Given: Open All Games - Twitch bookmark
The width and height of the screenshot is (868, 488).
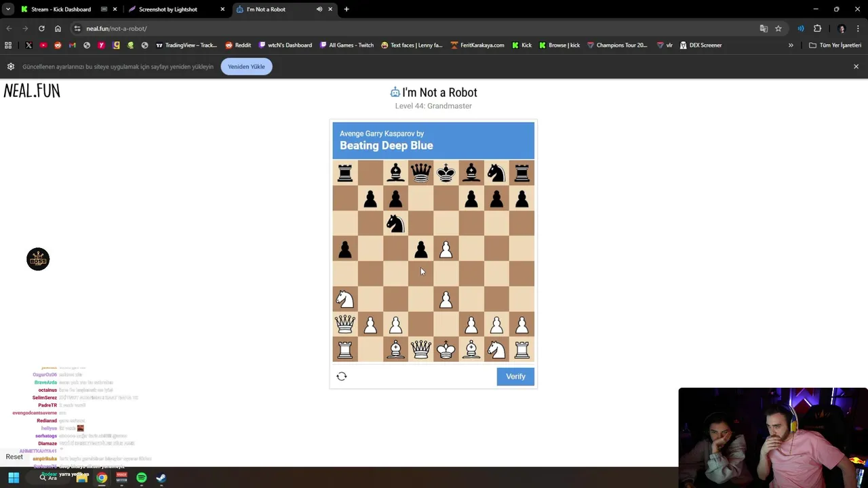Looking at the screenshot, I should 346,45.
